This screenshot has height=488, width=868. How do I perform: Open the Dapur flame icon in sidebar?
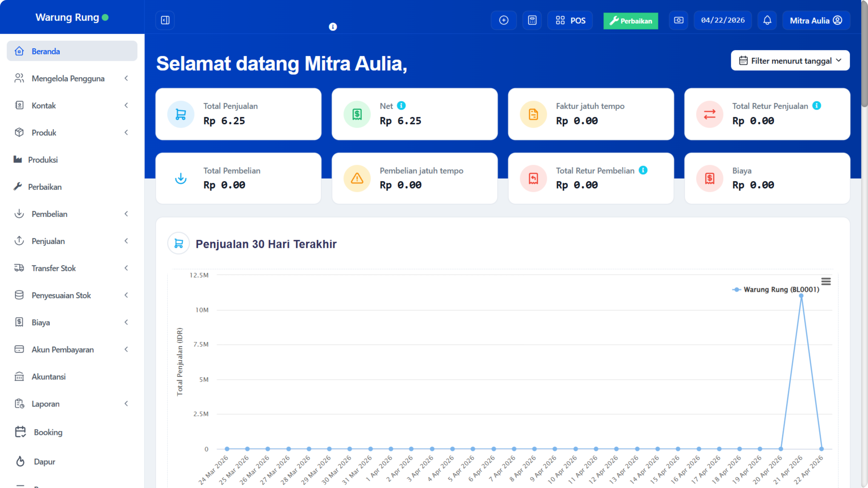19,461
